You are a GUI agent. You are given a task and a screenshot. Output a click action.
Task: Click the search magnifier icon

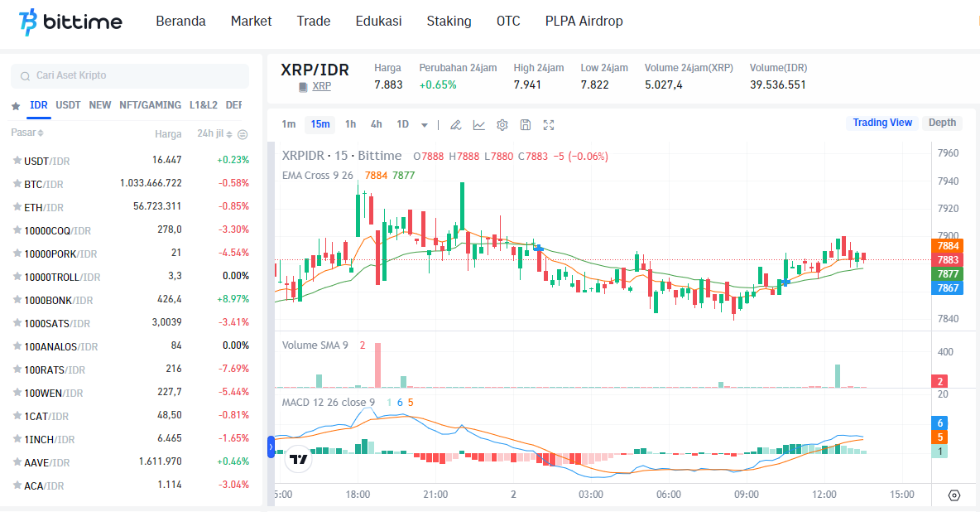point(25,75)
